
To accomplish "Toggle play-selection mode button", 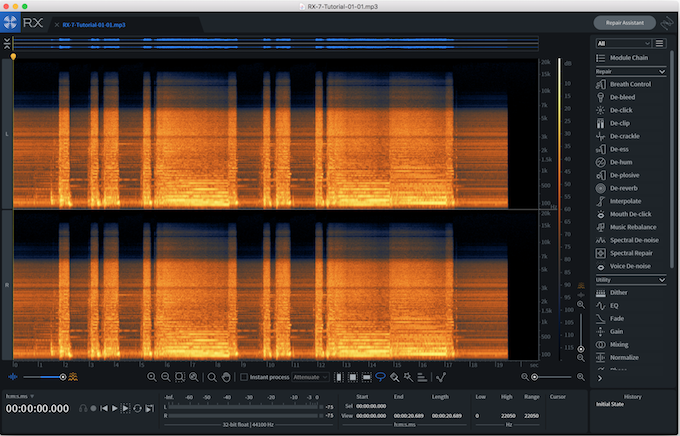I will [x=125, y=409].
